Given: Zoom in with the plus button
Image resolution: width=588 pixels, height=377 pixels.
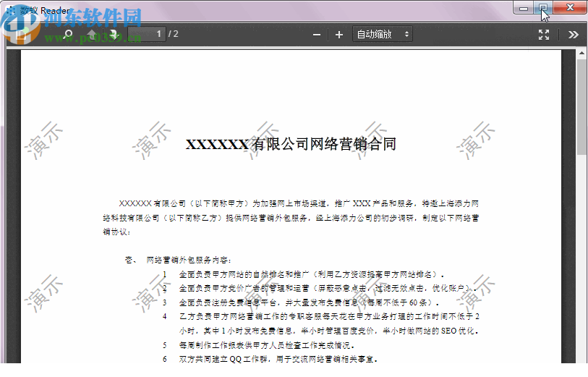Looking at the screenshot, I should (339, 35).
